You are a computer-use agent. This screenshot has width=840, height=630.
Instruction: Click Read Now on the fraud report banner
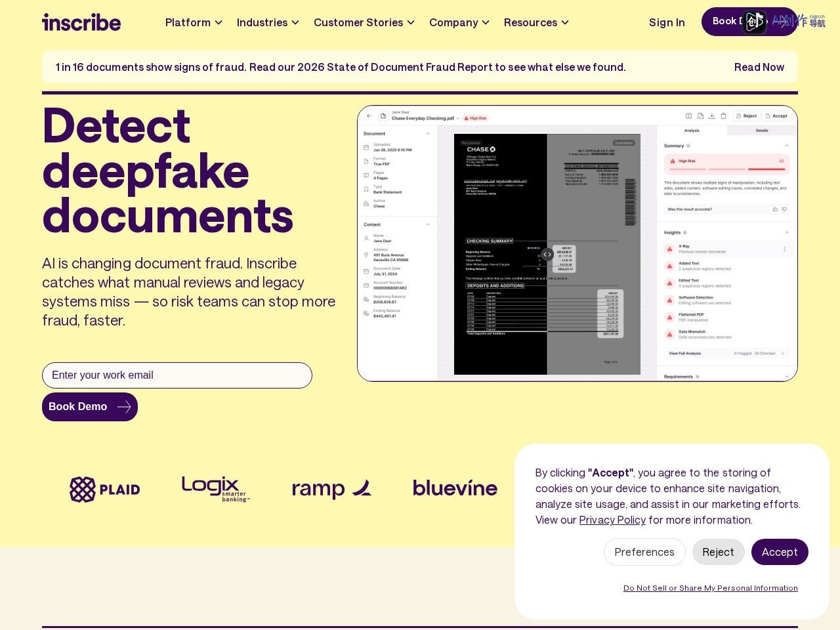[x=759, y=67]
